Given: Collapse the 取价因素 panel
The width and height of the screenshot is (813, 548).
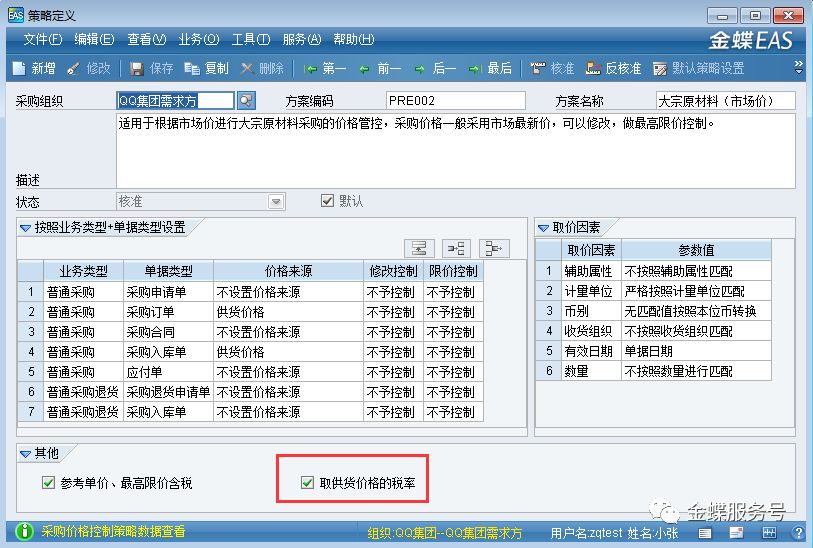Looking at the screenshot, I should 543,228.
